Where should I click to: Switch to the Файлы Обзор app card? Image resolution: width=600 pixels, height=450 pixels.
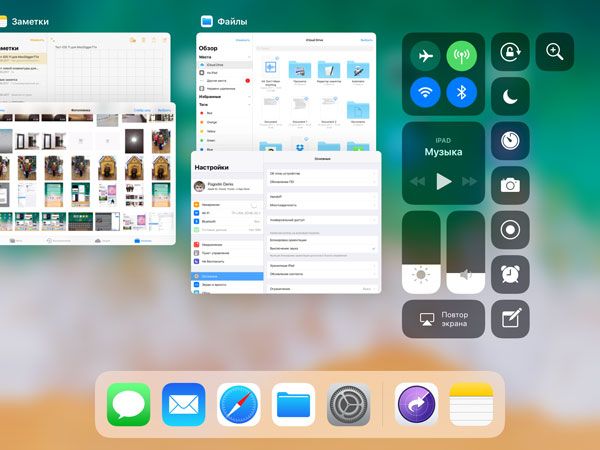[x=286, y=92]
